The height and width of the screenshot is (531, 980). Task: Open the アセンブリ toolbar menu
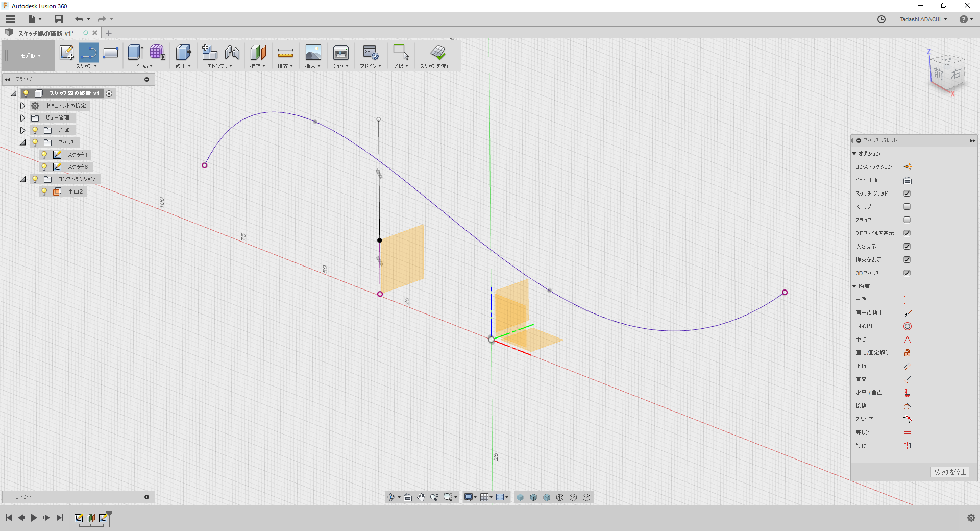(x=219, y=66)
